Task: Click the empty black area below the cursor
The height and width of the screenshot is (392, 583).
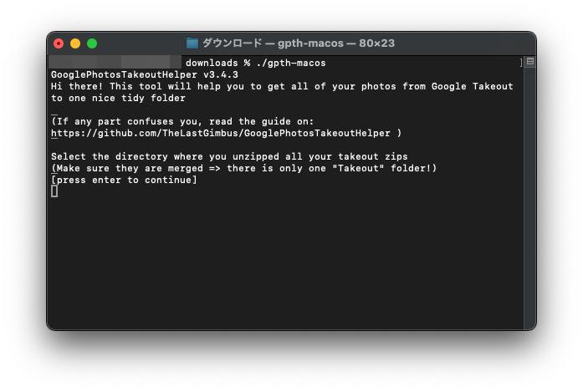Action: [285, 262]
